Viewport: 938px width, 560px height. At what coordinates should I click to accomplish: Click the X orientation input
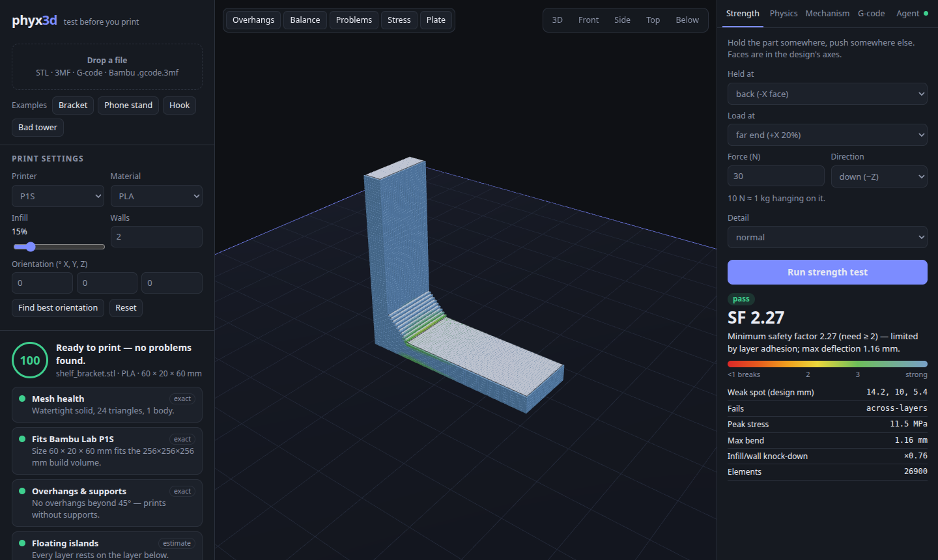42,283
